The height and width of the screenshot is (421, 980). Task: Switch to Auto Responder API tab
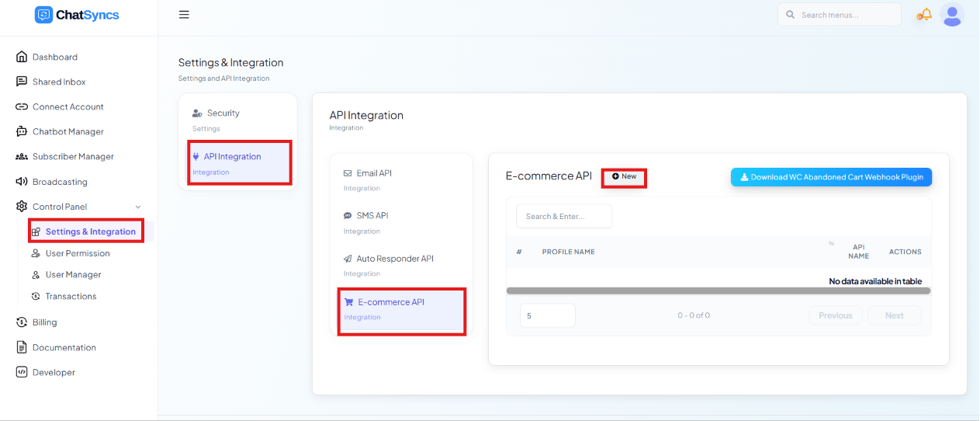(401, 266)
